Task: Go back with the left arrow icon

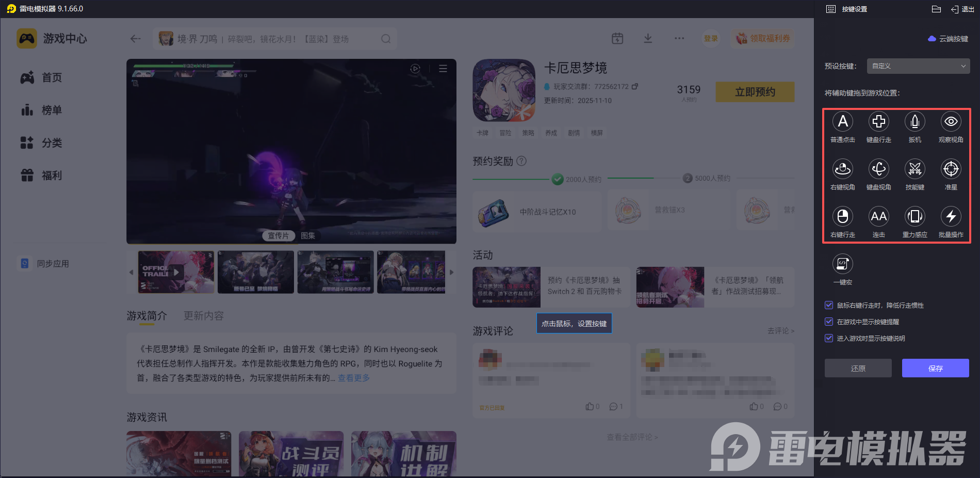Action: click(x=136, y=39)
